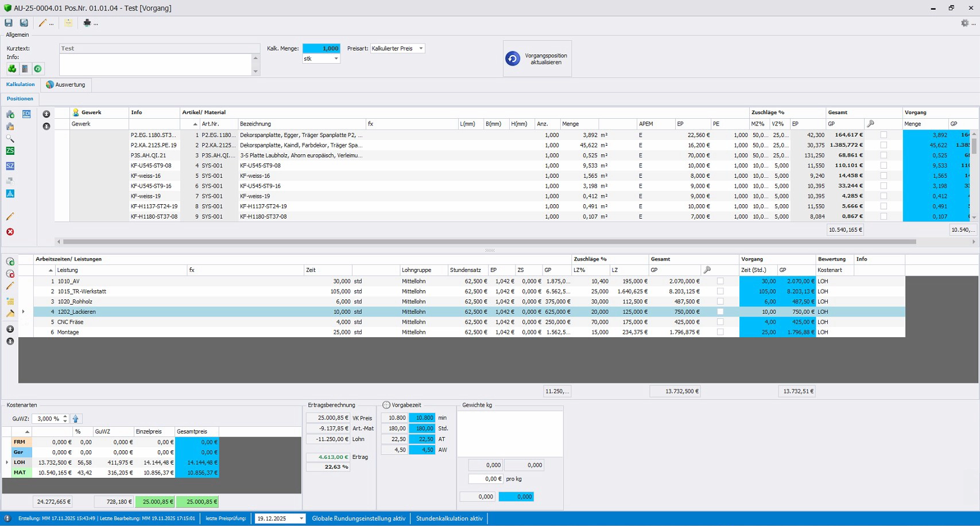
Task: Click the blue SZ icon in sidebar
Action: pyautogui.click(x=10, y=166)
